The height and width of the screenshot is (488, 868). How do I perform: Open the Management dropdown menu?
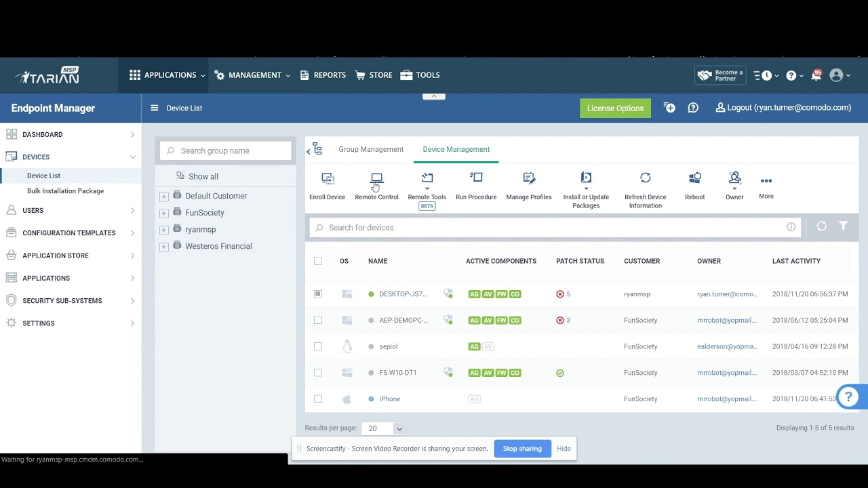[252, 75]
